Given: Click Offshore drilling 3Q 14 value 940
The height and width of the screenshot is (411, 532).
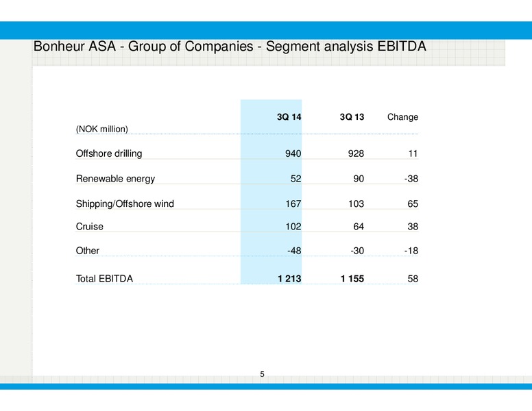Looking at the screenshot, I should click(293, 153).
